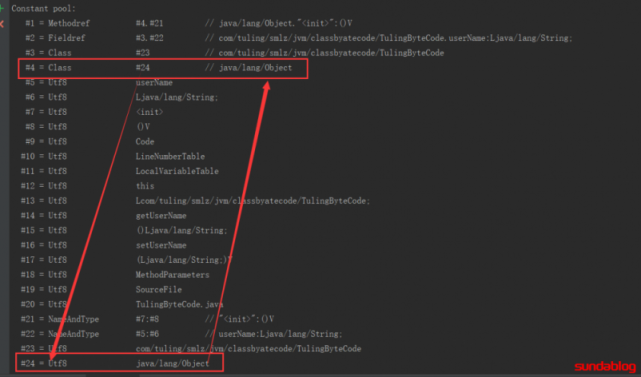Click the #1 = Methodref entry
This screenshot has width=641, height=377.
pos(58,23)
